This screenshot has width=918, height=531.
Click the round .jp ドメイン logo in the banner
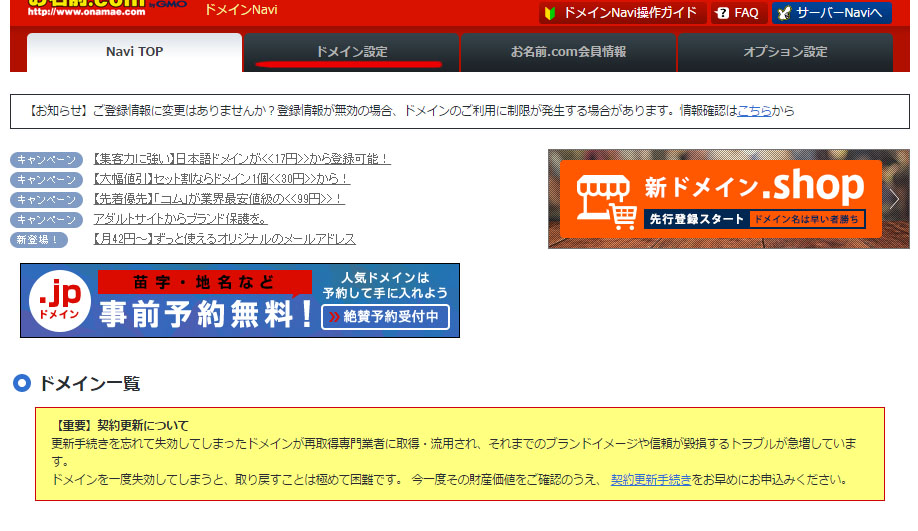pos(62,301)
